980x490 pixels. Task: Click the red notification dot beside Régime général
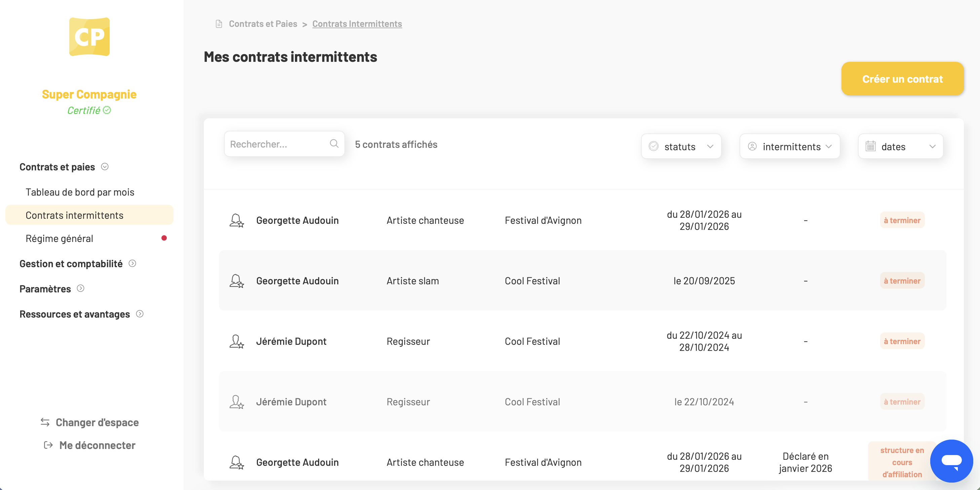164,238
